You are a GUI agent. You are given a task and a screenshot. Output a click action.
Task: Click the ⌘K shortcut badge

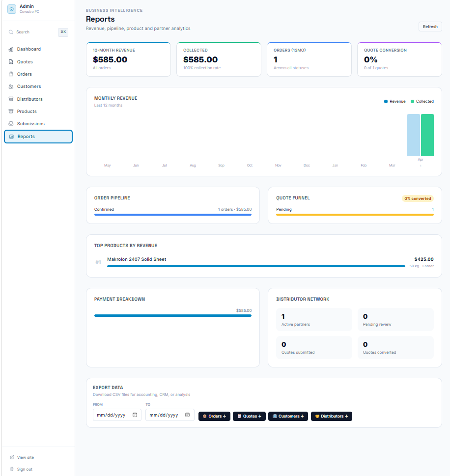click(x=63, y=32)
